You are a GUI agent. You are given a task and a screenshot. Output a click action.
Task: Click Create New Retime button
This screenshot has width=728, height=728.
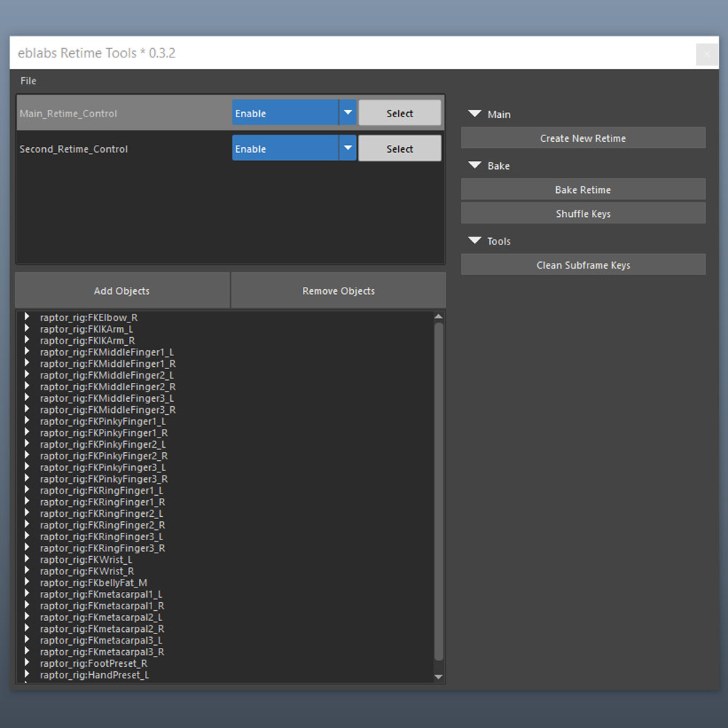(x=583, y=138)
